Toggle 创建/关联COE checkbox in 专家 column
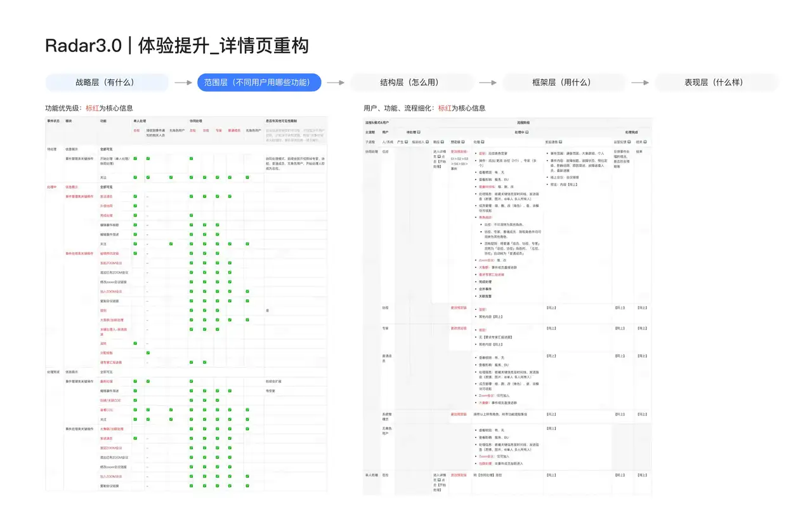The width and height of the screenshot is (812, 508). pyautogui.click(x=218, y=400)
